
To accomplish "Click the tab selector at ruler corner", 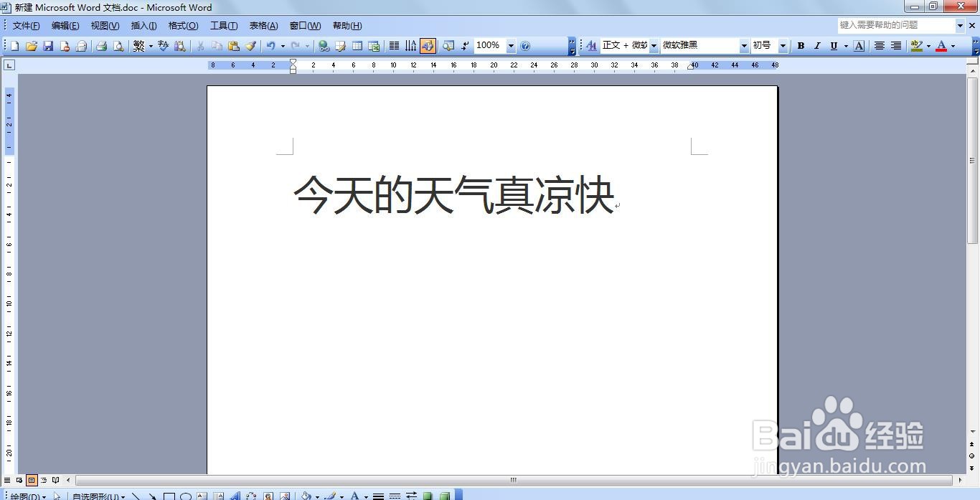I will click(9, 65).
